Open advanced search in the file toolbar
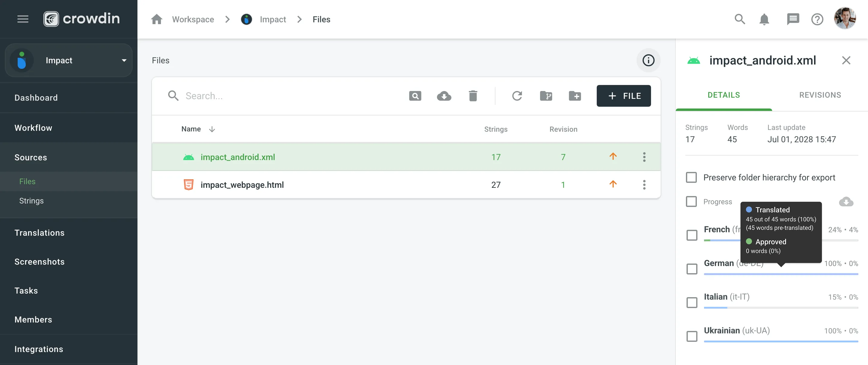This screenshot has width=868, height=365. (x=415, y=96)
